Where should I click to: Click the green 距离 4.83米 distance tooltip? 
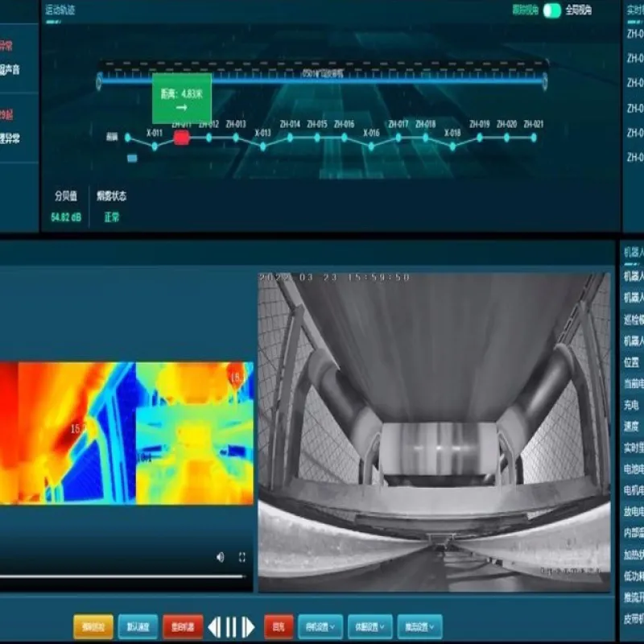point(182,98)
